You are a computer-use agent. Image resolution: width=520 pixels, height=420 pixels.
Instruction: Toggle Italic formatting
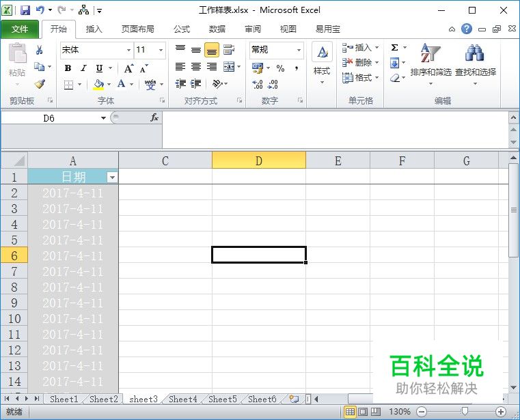(x=83, y=68)
